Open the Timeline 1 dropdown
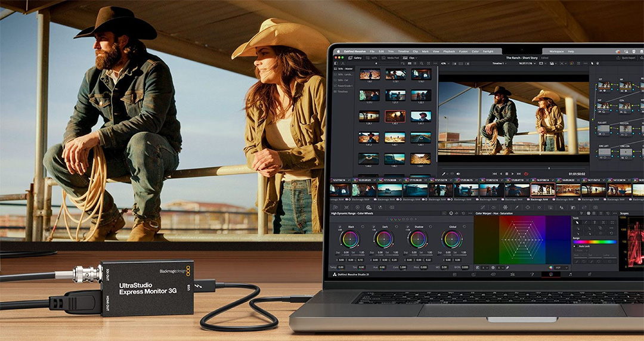Image resolution: width=644 pixels, height=341 pixels. click(499, 63)
